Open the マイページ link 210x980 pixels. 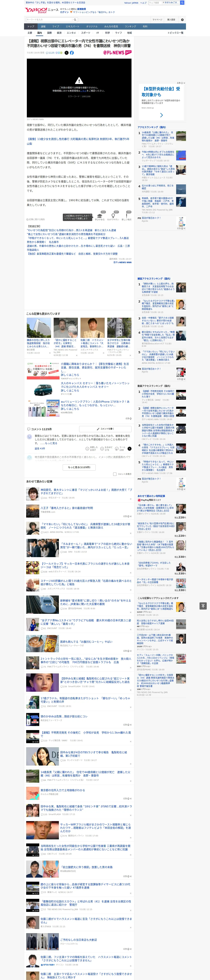point(157,20)
